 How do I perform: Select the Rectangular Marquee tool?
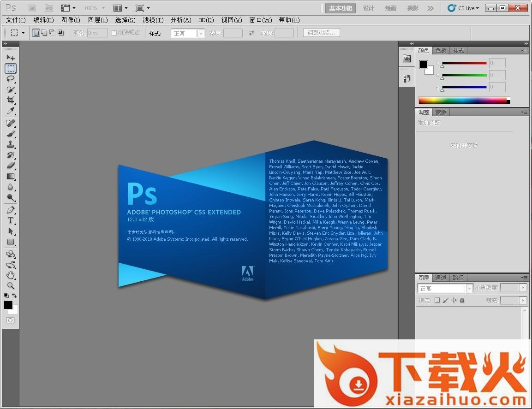coord(11,69)
